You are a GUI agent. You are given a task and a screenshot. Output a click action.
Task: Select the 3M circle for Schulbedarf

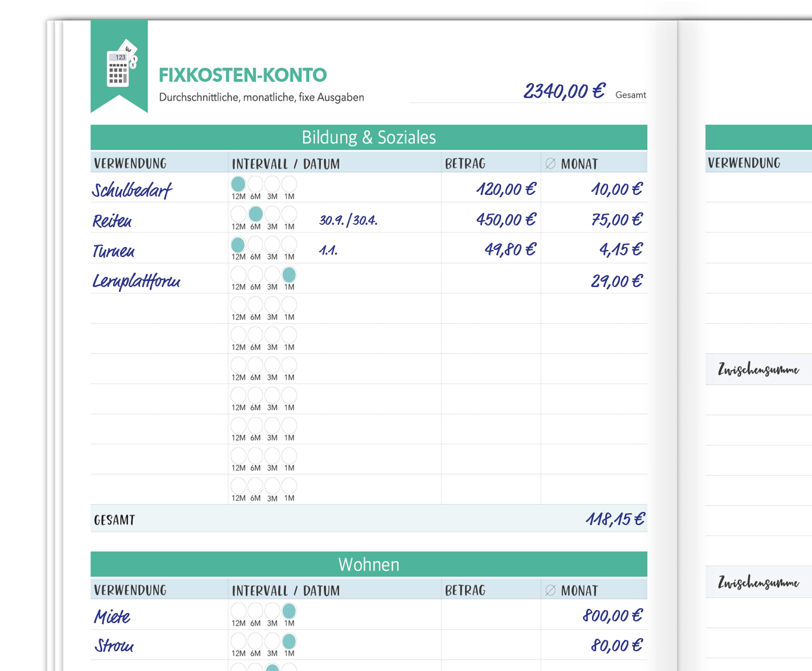272,184
